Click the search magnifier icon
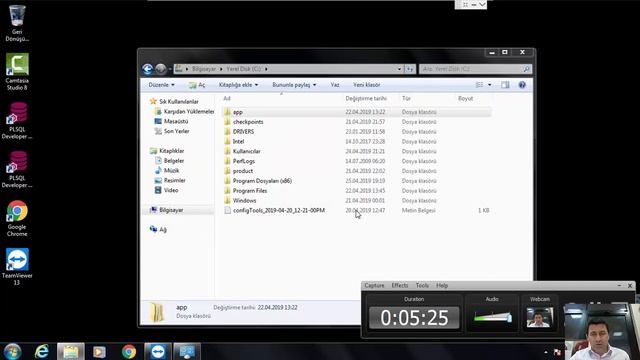Screen dimensions: 640x360 coord(527,69)
